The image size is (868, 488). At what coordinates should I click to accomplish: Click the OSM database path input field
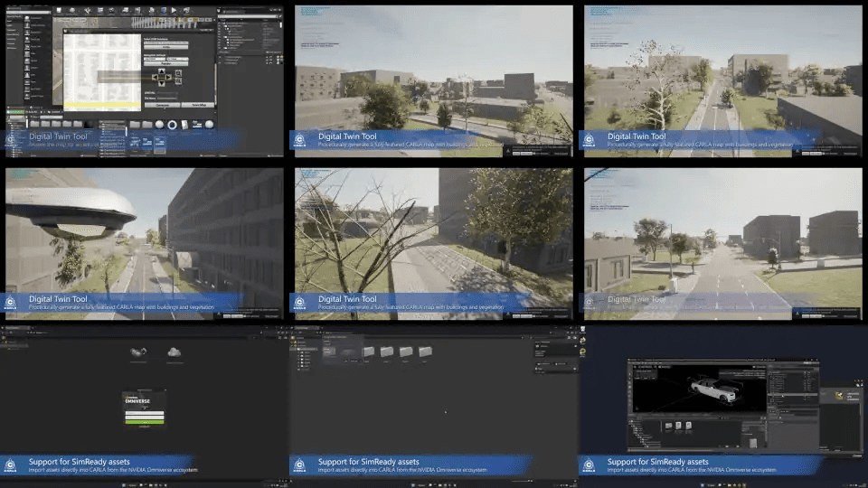pos(166,42)
